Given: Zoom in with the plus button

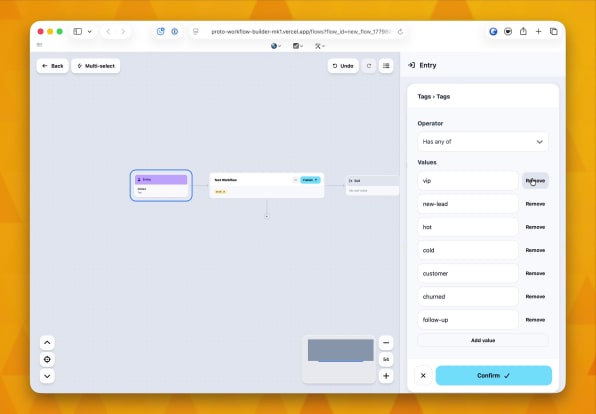Looking at the screenshot, I should click(x=386, y=376).
